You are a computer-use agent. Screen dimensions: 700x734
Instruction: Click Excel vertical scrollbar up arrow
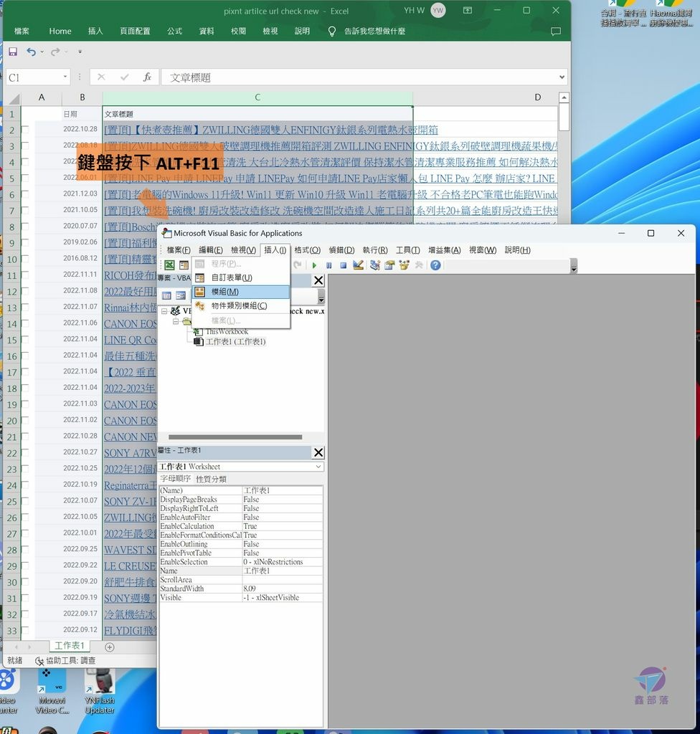coord(564,97)
